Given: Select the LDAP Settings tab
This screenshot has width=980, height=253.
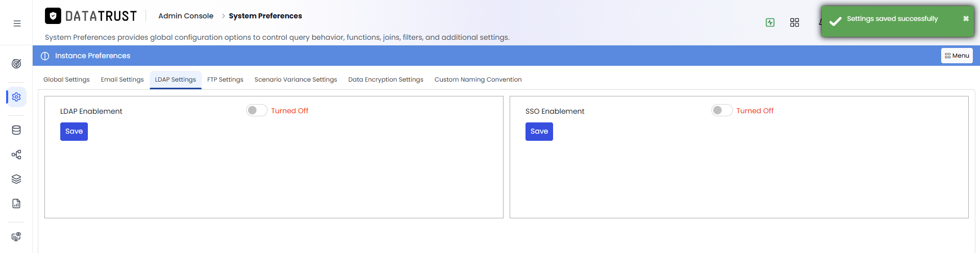Looking at the screenshot, I should click(x=176, y=80).
